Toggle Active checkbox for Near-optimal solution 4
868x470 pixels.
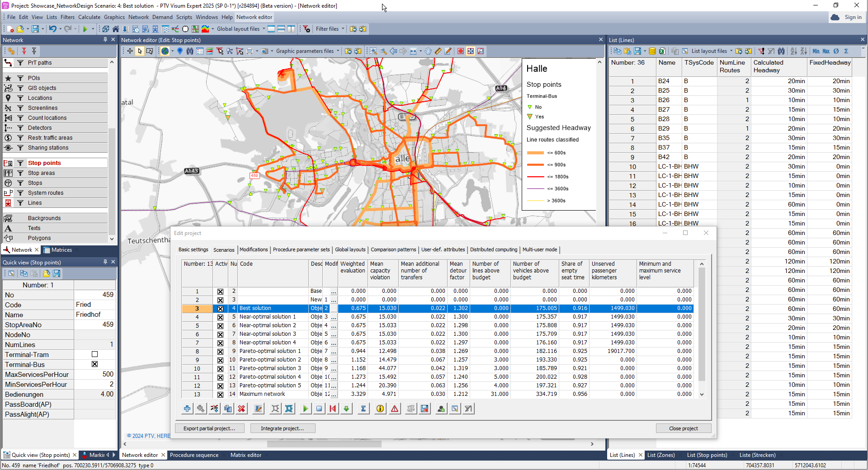click(x=220, y=343)
